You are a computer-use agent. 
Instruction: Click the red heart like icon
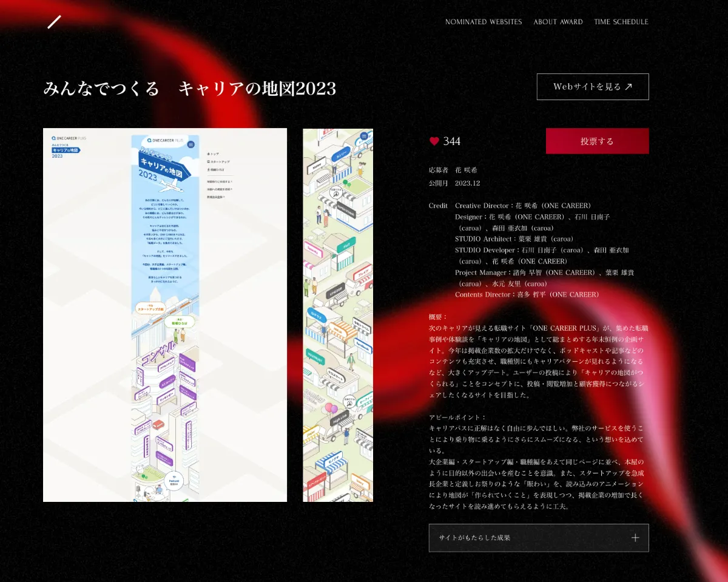(x=434, y=141)
